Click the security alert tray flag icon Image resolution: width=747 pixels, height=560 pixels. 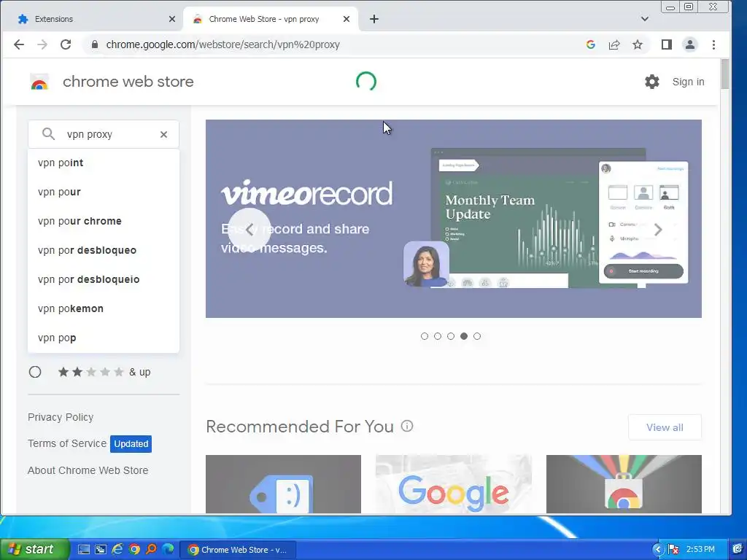pos(673,550)
